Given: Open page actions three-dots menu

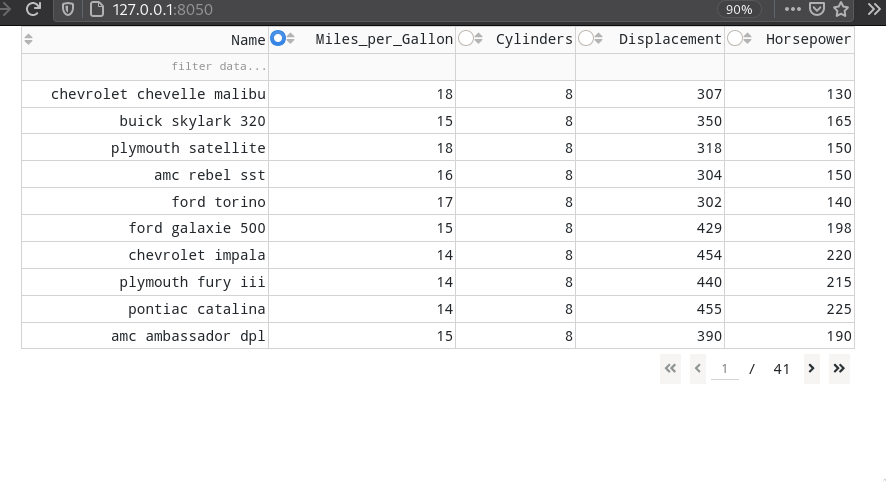Looking at the screenshot, I should coord(792,10).
